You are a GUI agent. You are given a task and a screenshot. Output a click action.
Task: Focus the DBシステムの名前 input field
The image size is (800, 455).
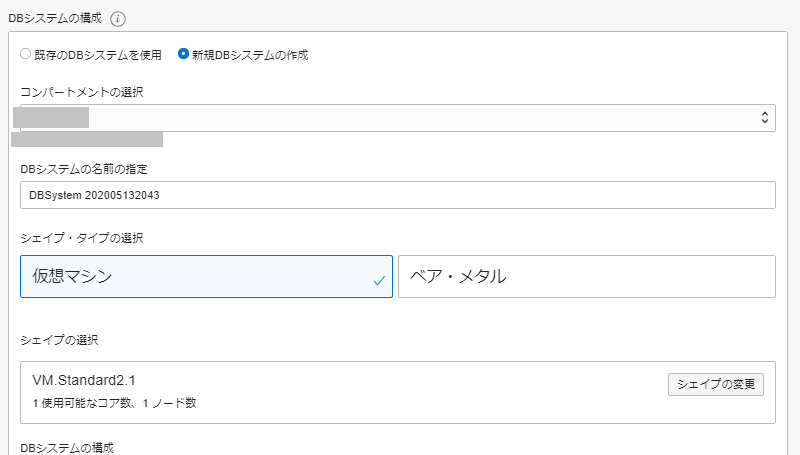397,195
